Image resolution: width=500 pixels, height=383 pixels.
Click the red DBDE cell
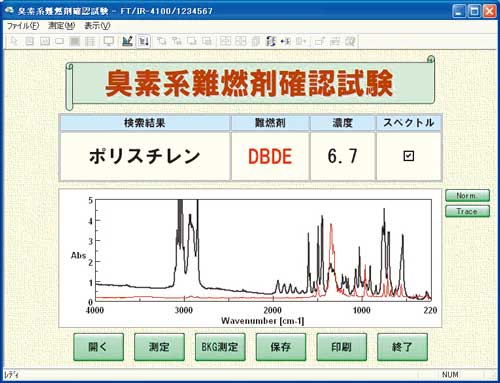270,156
